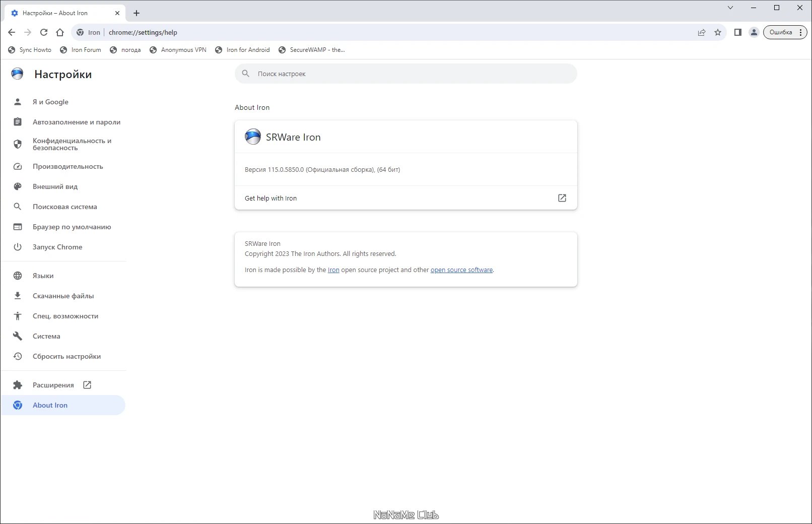Follow the Iron open source project link

pos(333,270)
